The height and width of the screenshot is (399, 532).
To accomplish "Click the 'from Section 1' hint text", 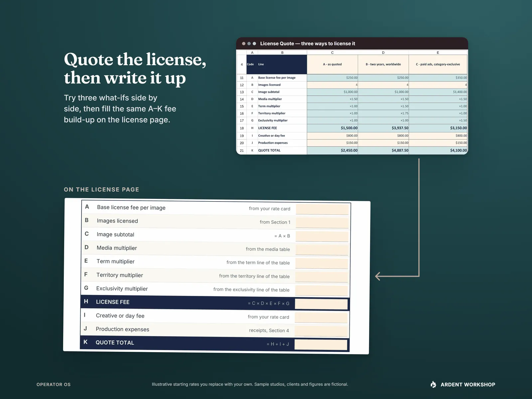I will coord(275,222).
